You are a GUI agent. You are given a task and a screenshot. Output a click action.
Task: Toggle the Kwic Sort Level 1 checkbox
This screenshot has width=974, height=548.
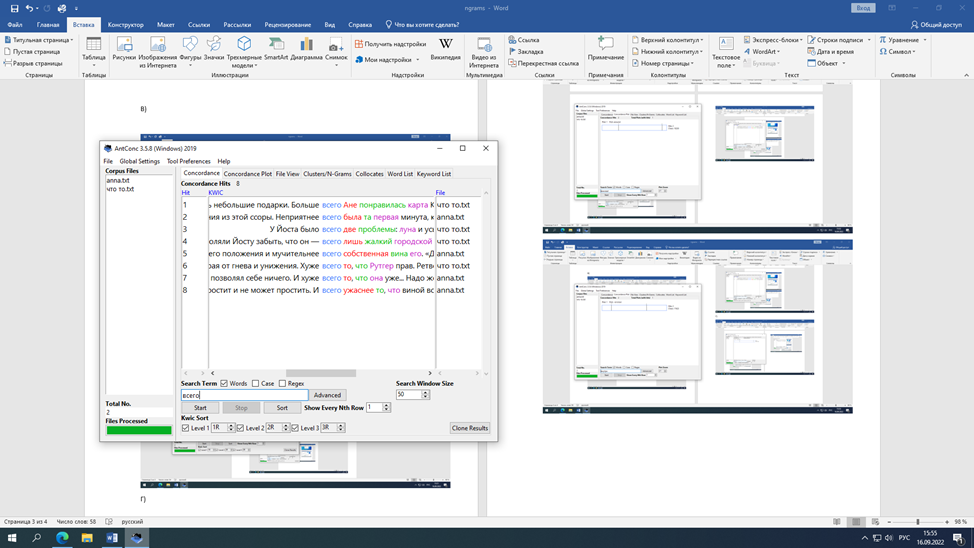tap(185, 428)
